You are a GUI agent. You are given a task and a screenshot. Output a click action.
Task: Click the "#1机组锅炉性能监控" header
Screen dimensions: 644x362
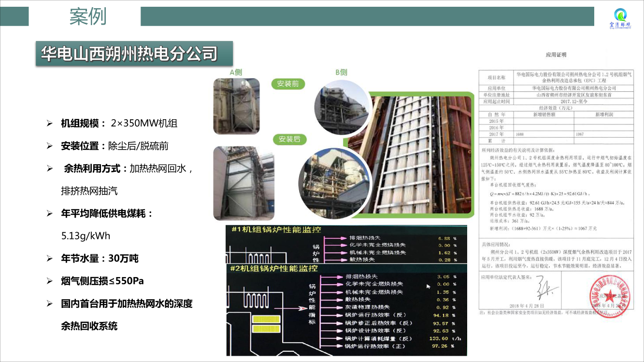pyautogui.click(x=276, y=230)
